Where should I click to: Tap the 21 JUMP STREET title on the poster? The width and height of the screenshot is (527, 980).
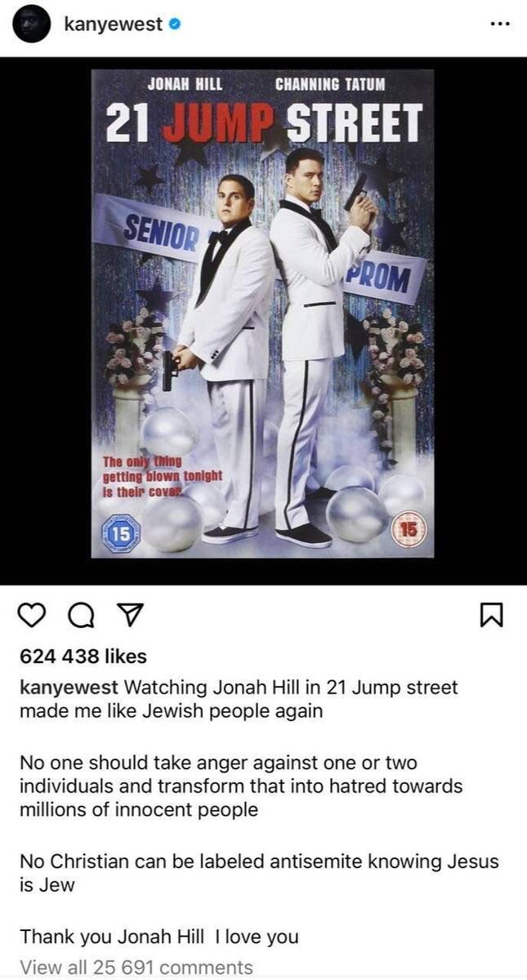click(x=264, y=124)
